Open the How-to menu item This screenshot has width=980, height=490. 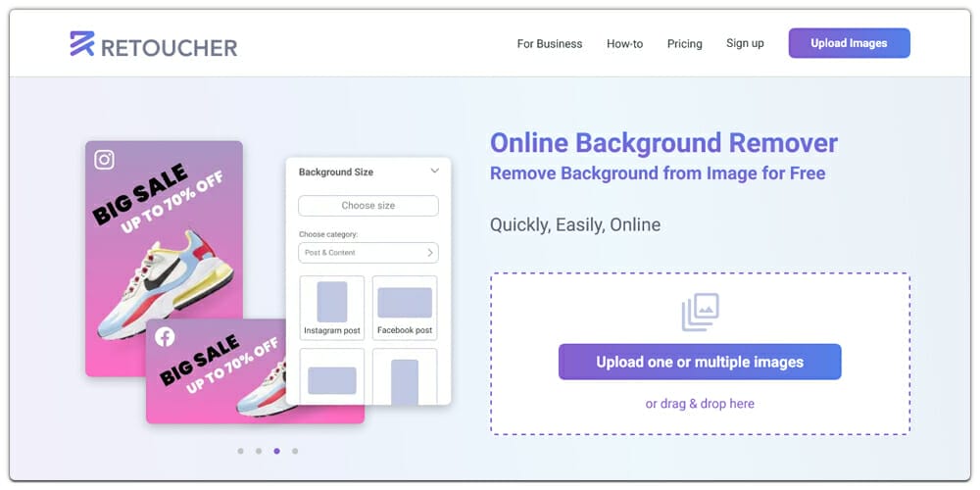pos(624,44)
